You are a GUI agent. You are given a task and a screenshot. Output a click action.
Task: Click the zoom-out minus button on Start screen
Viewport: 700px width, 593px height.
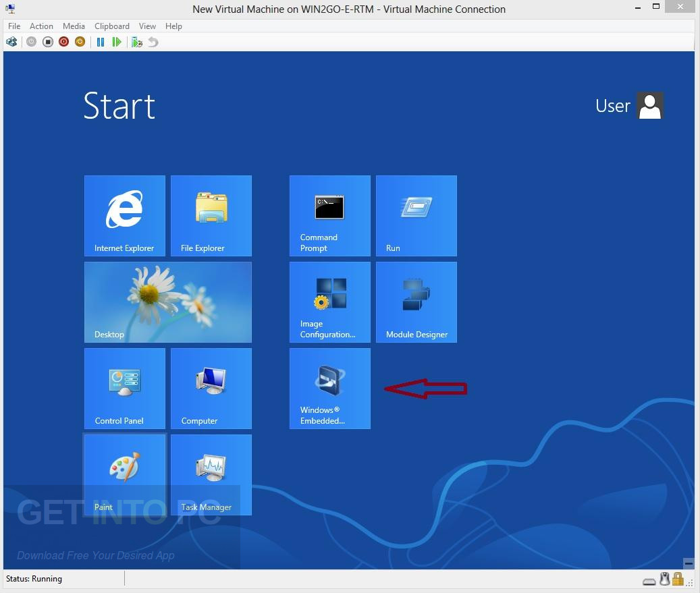tap(689, 563)
